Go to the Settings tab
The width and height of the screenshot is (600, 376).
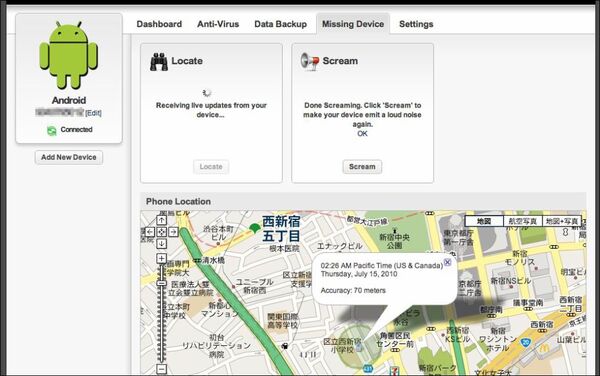click(416, 24)
